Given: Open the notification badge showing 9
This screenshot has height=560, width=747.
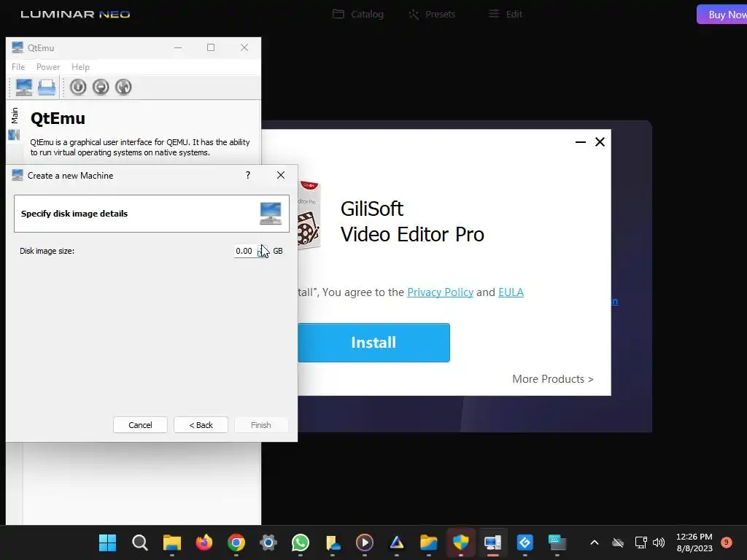Looking at the screenshot, I should click(x=727, y=542).
